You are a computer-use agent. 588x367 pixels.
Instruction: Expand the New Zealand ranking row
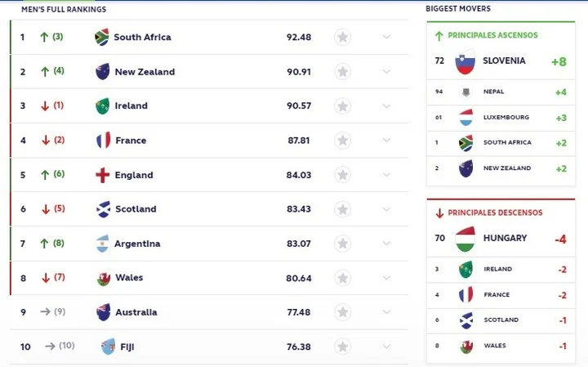pos(386,72)
